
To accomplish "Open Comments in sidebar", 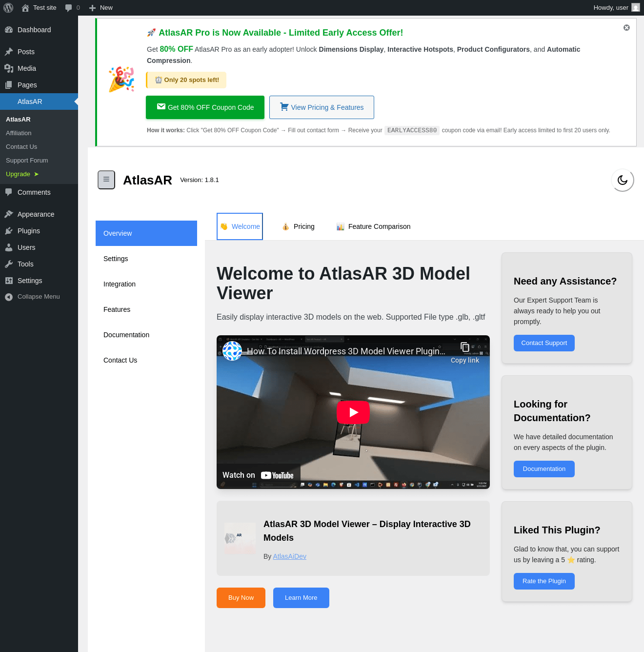I will click(x=39, y=192).
